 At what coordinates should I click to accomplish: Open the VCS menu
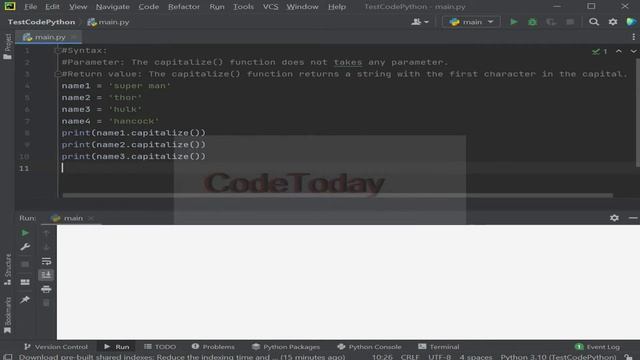[270, 7]
